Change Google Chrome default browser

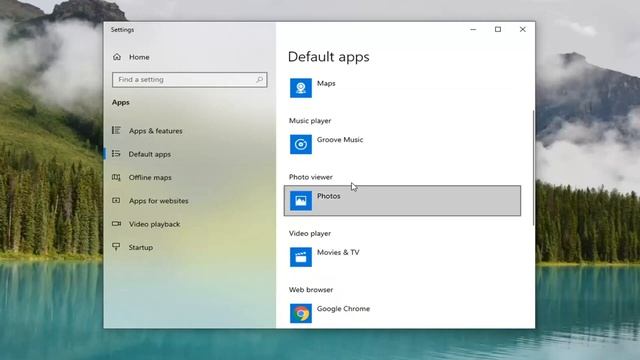click(x=402, y=313)
